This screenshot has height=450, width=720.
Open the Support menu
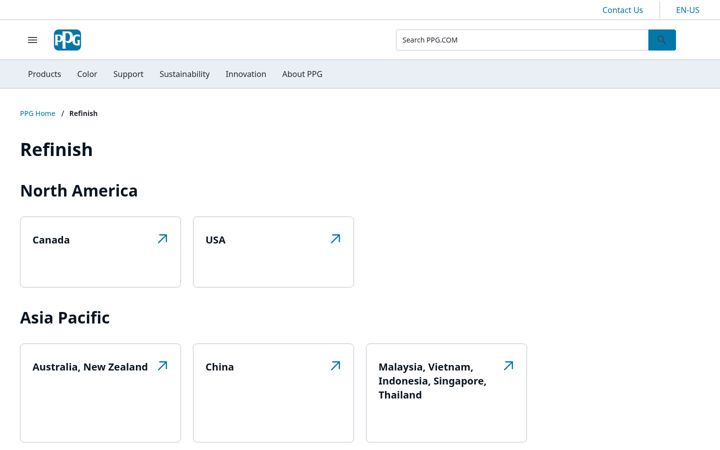[x=128, y=74]
